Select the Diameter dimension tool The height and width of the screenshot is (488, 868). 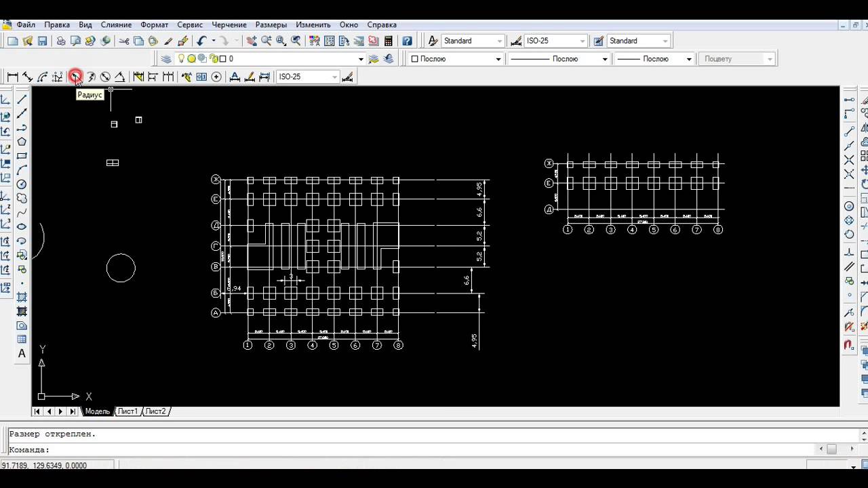pyautogui.click(x=105, y=77)
